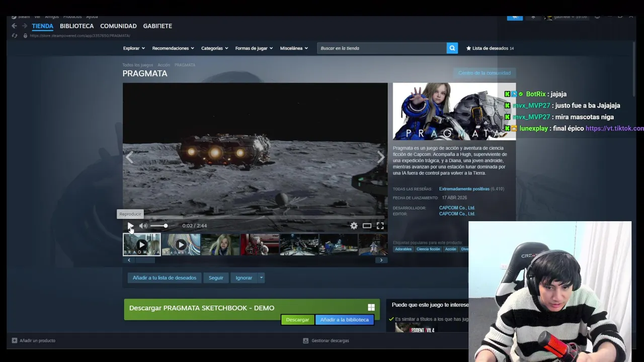Screen dimensions: 644x362
Task: Open the developer CAPCOM Co., Ltd. link
Action: pyautogui.click(x=457, y=208)
